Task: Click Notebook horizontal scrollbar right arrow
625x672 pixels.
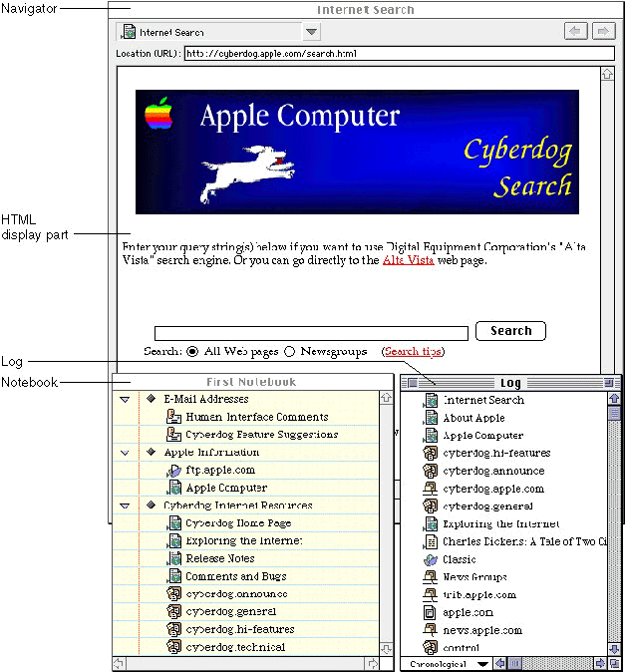Action: (x=374, y=664)
